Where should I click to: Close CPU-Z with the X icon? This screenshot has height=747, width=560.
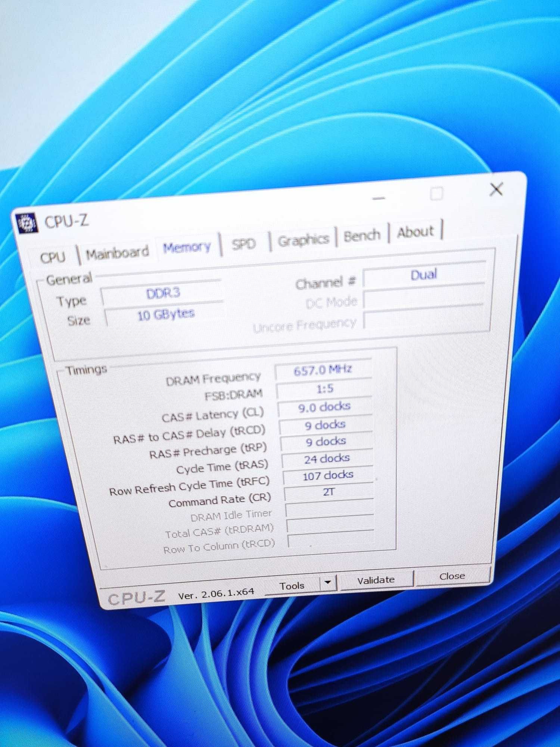(496, 190)
